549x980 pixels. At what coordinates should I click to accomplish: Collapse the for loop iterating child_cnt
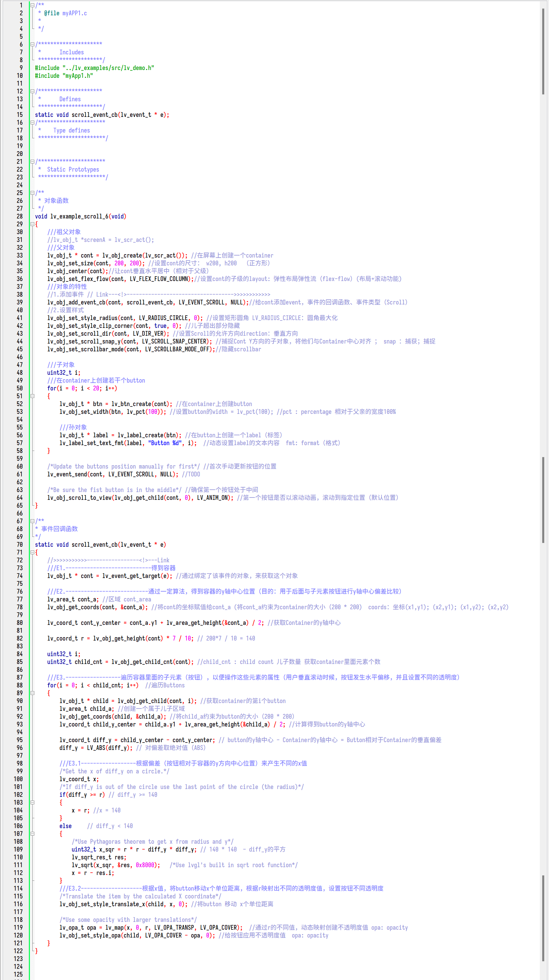(32, 693)
